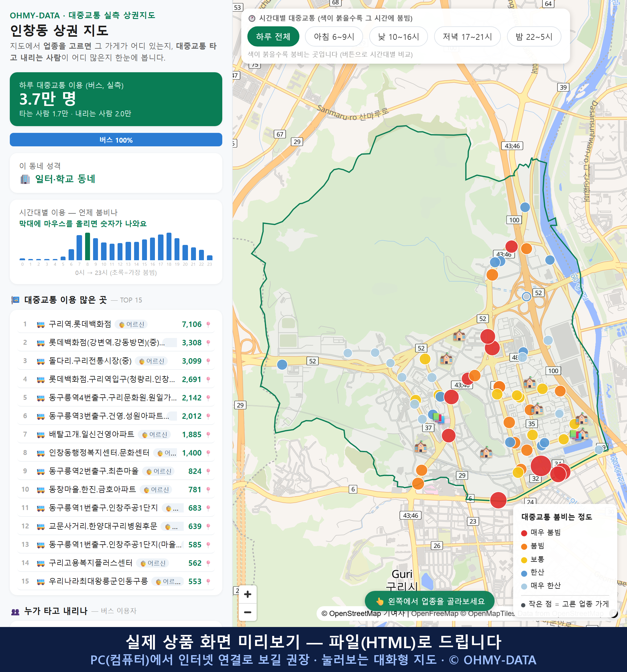Click the 어르신 badge in 구리역.롯데백화점 row
The image size is (627, 672).
tap(131, 325)
